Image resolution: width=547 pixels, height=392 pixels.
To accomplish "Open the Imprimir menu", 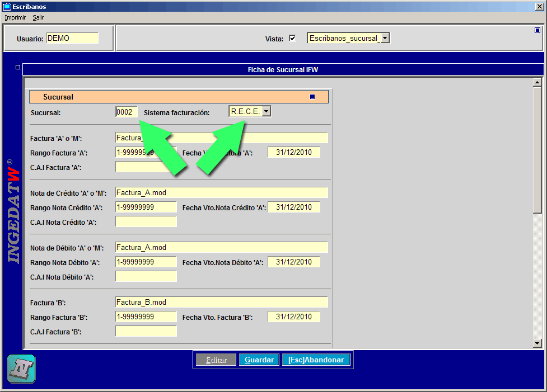I will 15,17.
